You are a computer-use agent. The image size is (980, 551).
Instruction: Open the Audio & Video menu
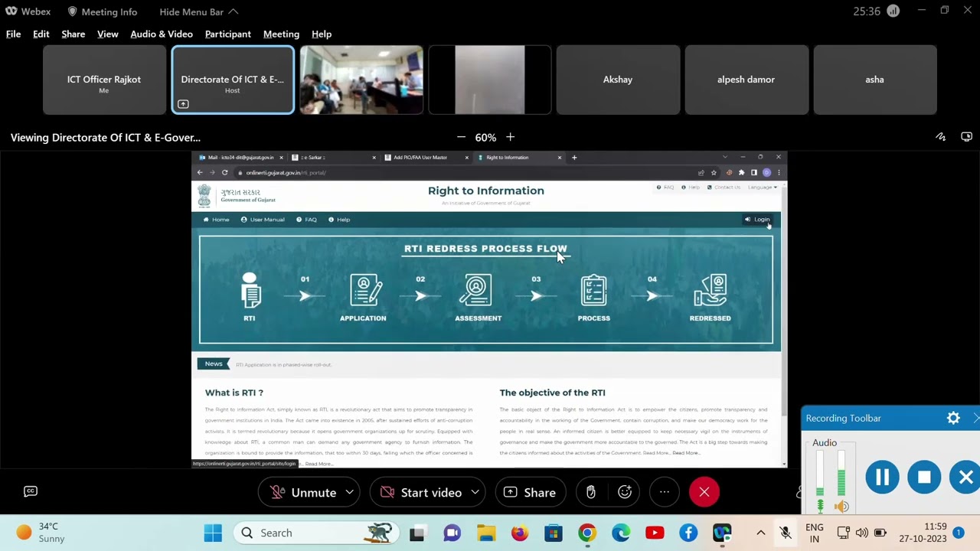[161, 34]
